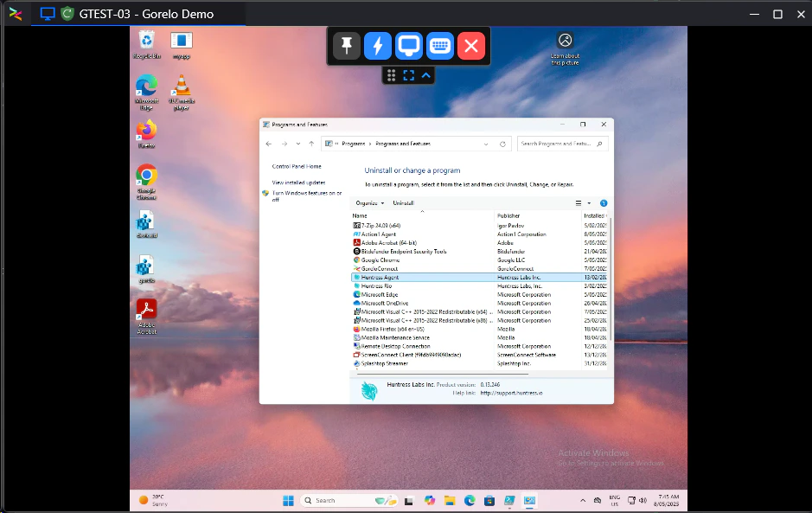The image size is (812, 513).
Task: Sort the list by the Publisher column
Action: pos(508,215)
